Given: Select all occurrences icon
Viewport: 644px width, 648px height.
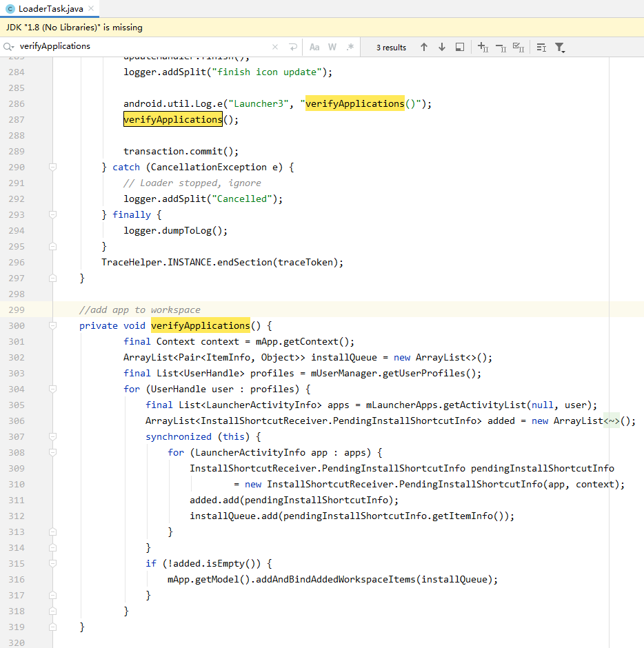Looking at the screenshot, I should point(519,47).
